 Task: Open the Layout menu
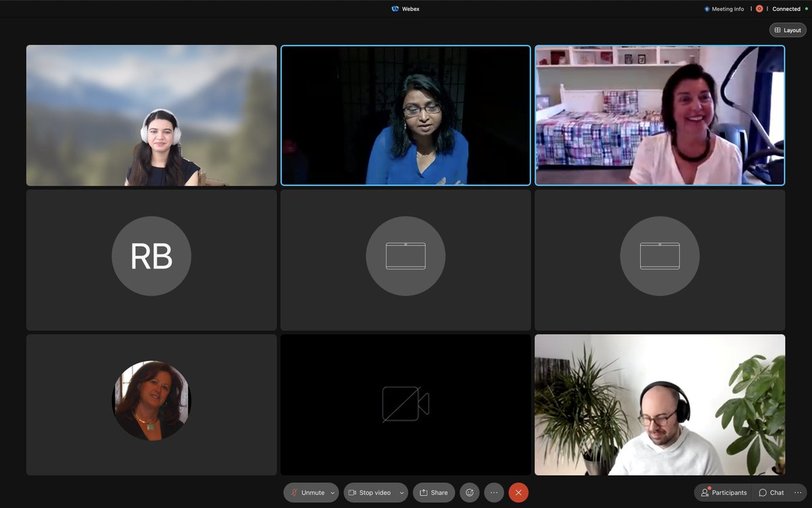tap(788, 30)
